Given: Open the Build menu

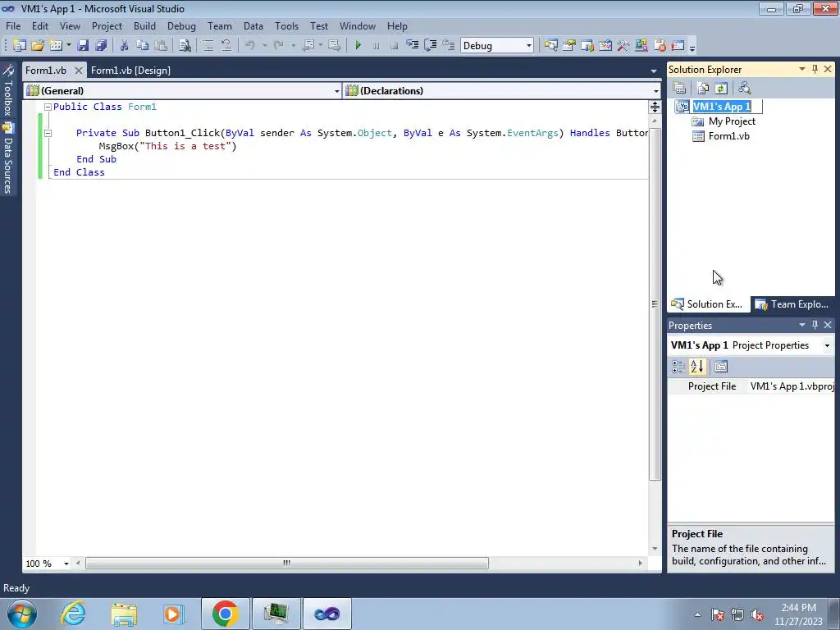Looking at the screenshot, I should [144, 25].
